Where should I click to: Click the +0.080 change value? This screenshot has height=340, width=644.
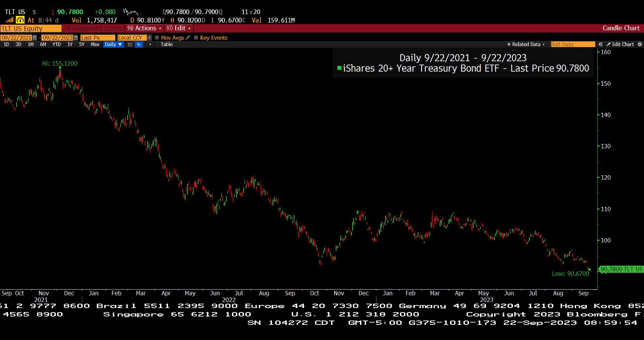click(x=105, y=12)
